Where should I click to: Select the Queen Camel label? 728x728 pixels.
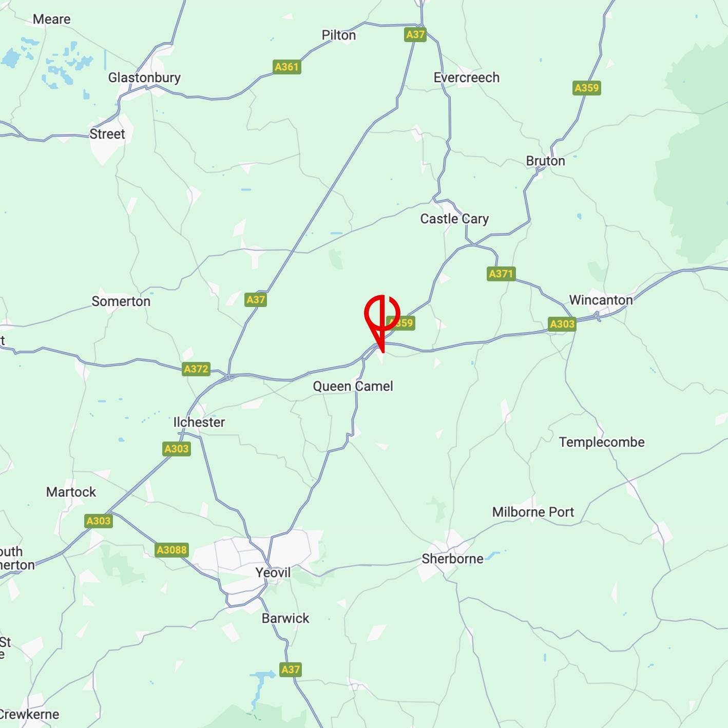pyautogui.click(x=353, y=386)
